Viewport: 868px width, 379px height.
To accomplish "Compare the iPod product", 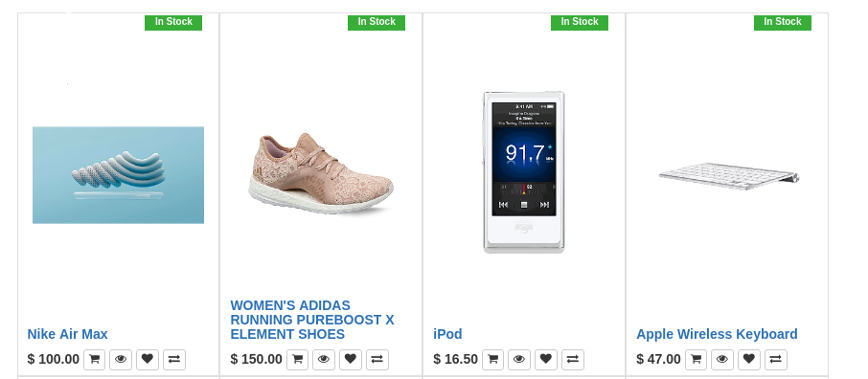I will coord(573,360).
